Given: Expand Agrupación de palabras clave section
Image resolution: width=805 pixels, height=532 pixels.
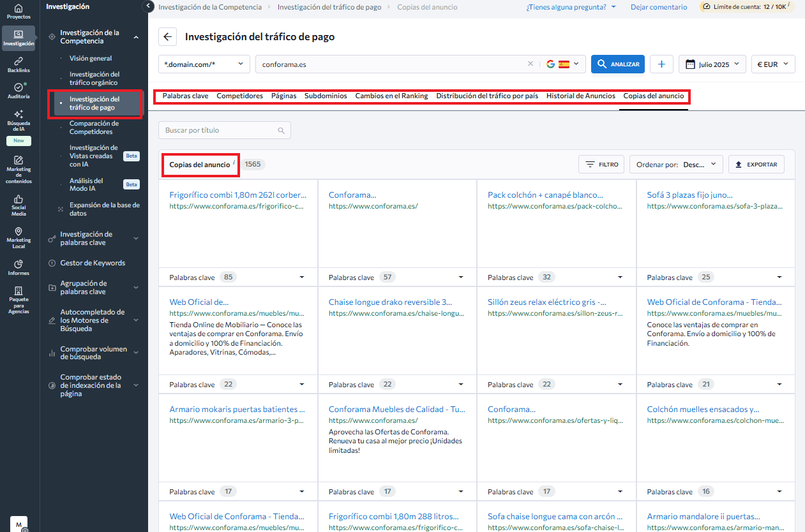Looking at the screenshot, I should [136, 288].
